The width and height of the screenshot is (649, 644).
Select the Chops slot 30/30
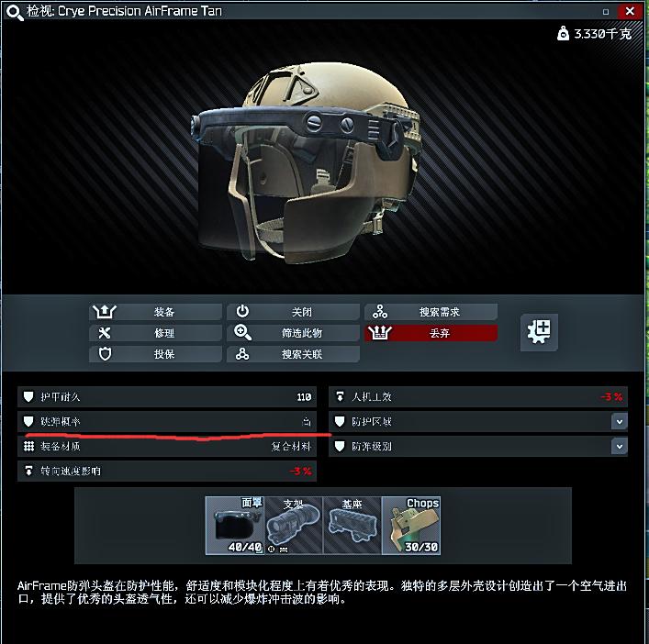411,526
